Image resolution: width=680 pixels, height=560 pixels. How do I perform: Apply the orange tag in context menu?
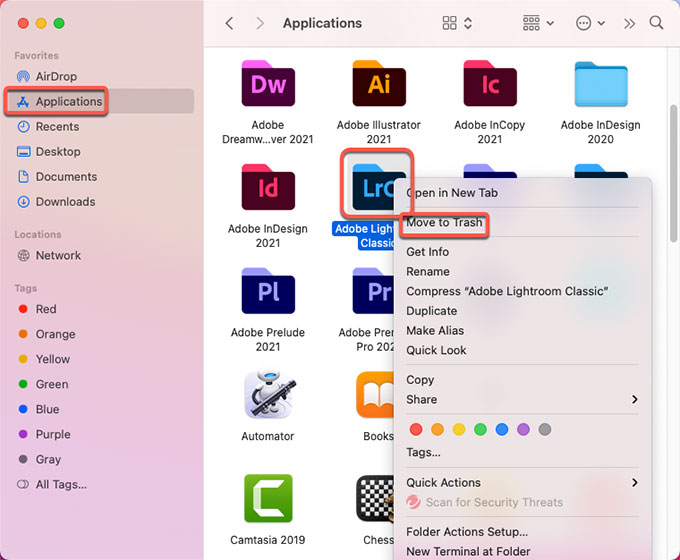pos(438,429)
